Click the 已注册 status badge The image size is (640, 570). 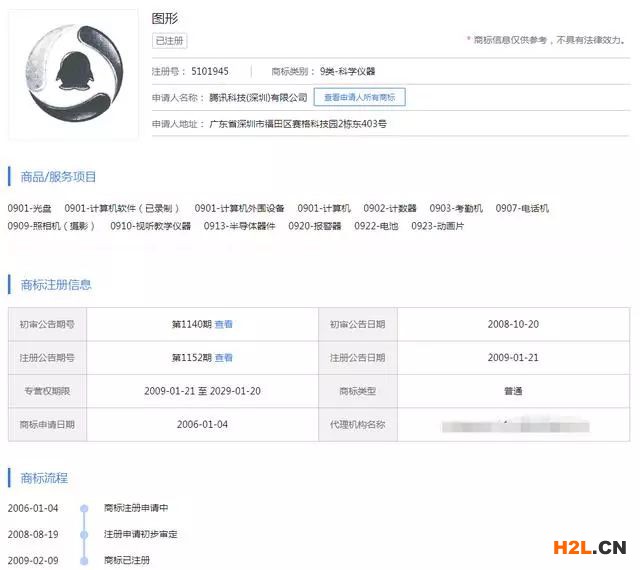pyautogui.click(x=169, y=41)
